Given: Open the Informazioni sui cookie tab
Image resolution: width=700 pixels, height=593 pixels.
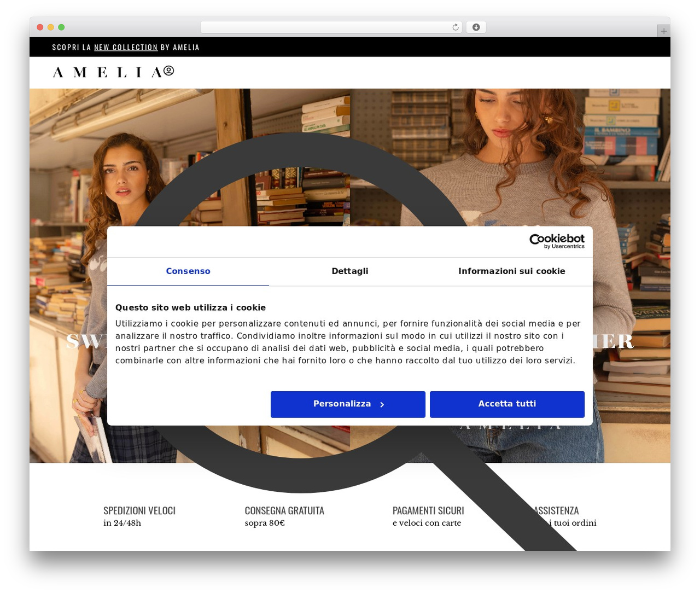Looking at the screenshot, I should [512, 271].
